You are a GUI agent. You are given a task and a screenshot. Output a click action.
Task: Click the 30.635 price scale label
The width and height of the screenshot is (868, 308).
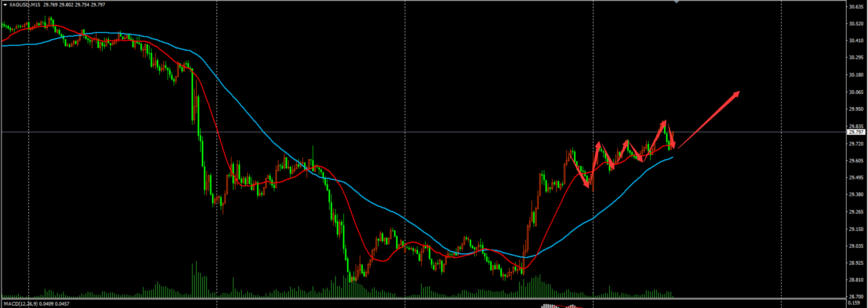coord(856,7)
